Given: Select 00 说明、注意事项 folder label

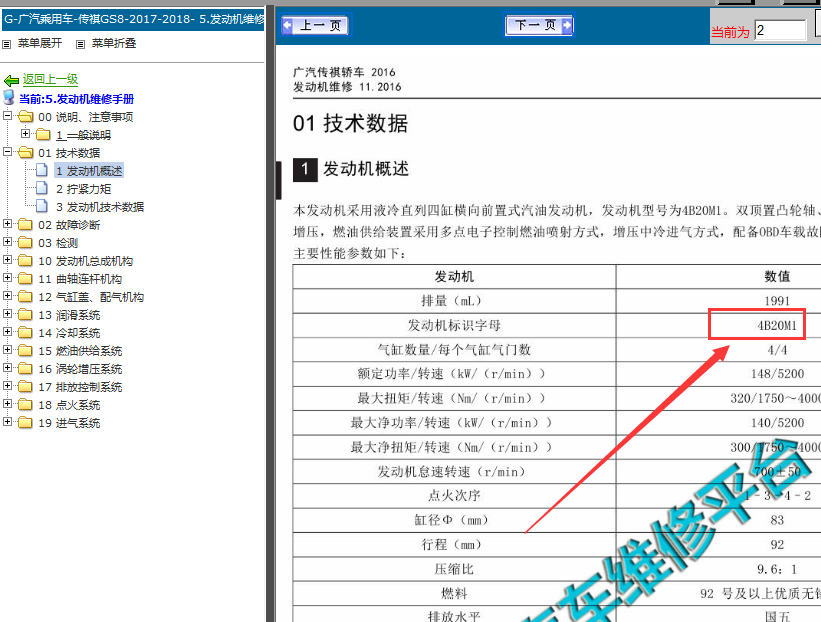Looking at the screenshot, I should [85, 117].
